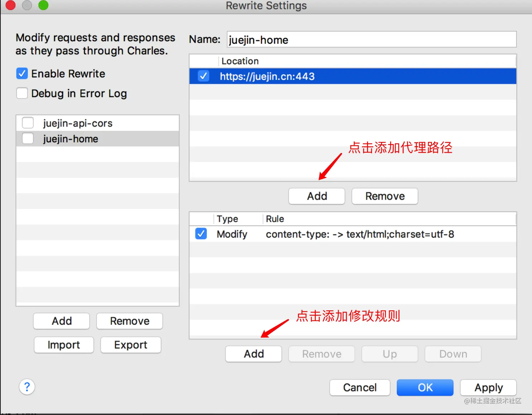Click the Remove button under the rules table
The image size is (532, 415).
pos(321,354)
